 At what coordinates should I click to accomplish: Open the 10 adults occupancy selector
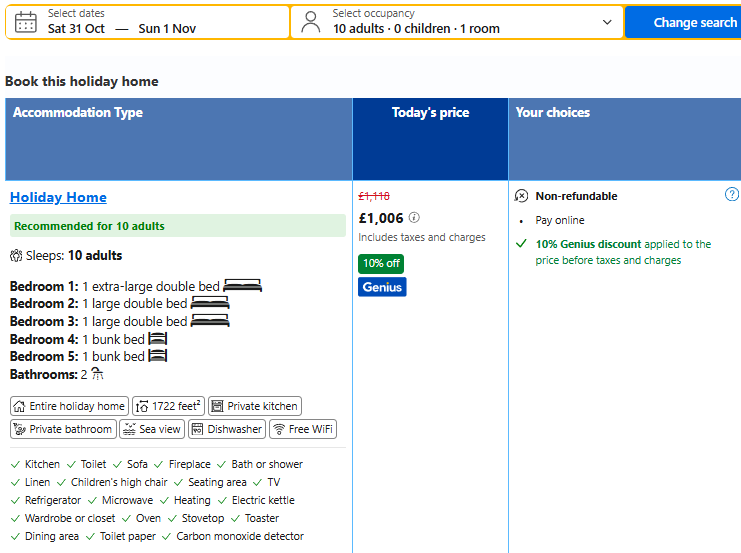457,22
